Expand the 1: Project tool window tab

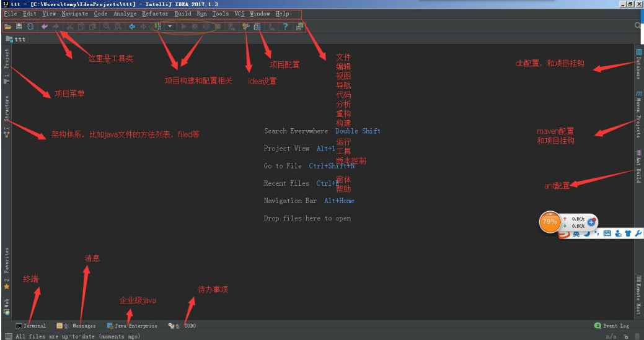tap(7, 66)
